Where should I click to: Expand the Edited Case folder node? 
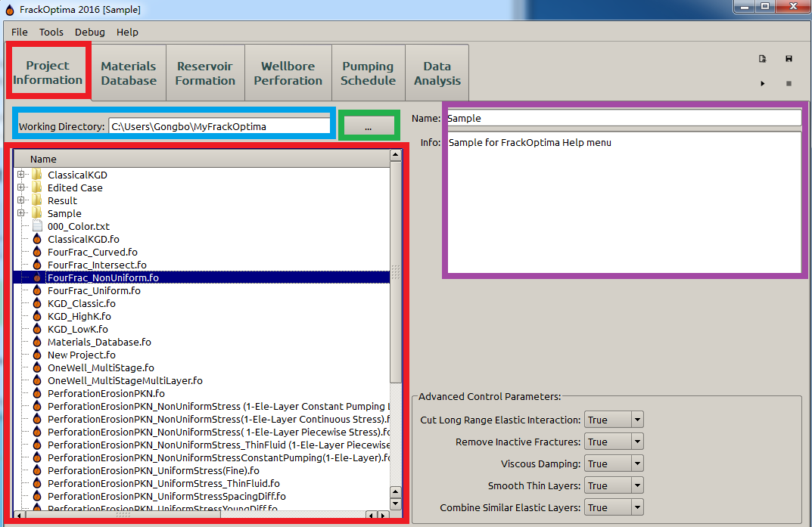click(x=20, y=188)
